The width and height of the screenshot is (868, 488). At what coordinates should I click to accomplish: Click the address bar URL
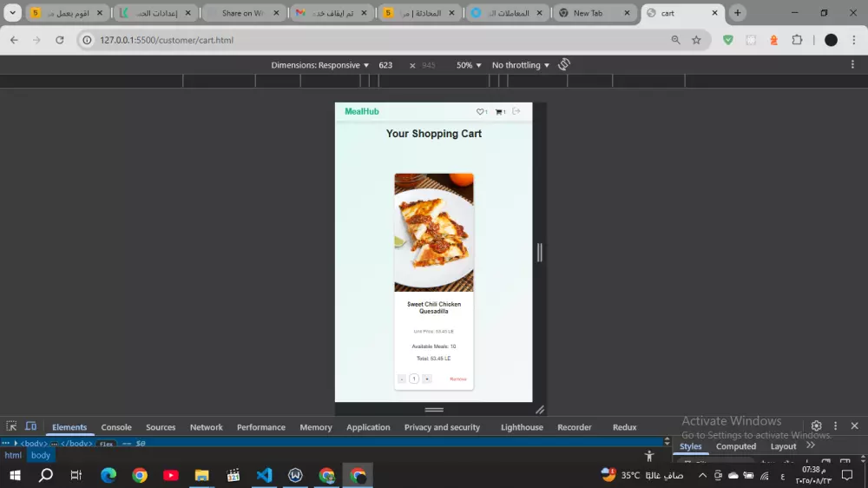(167, 40)
